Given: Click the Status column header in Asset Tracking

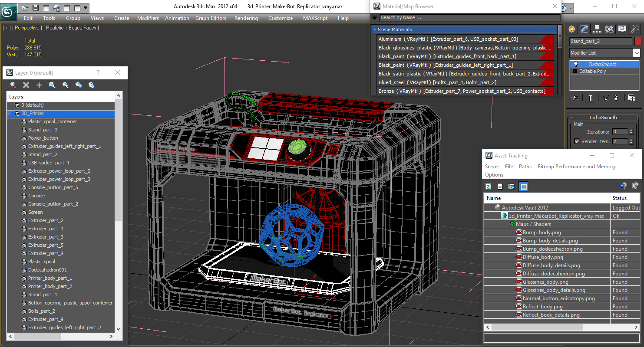Looking at the screenshot, I should click(x=625, y=198).
